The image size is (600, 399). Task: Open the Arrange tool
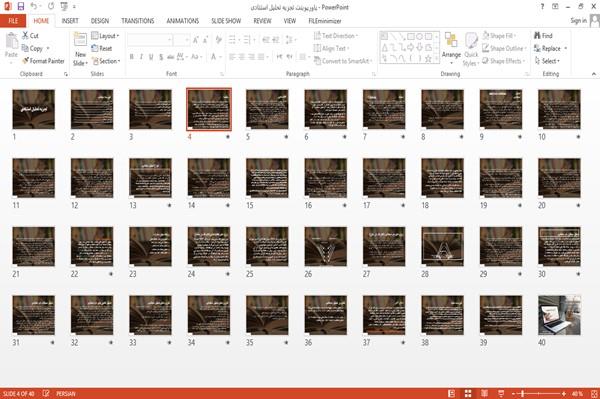451,49
